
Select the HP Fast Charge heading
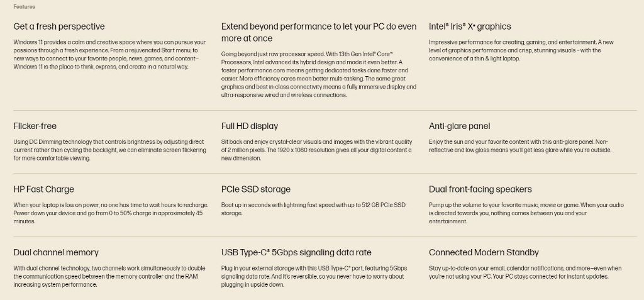[44, 189]
